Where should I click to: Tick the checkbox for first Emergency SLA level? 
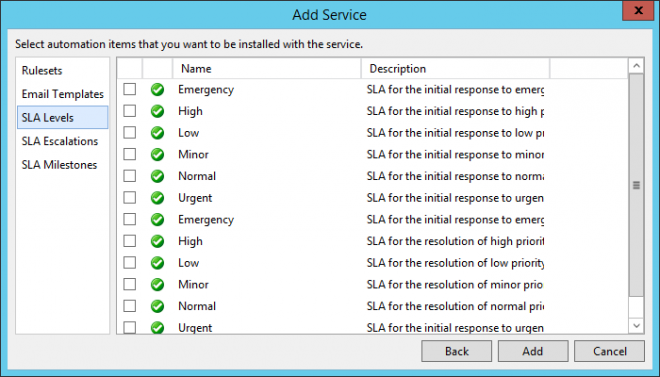tap(130, 89)
